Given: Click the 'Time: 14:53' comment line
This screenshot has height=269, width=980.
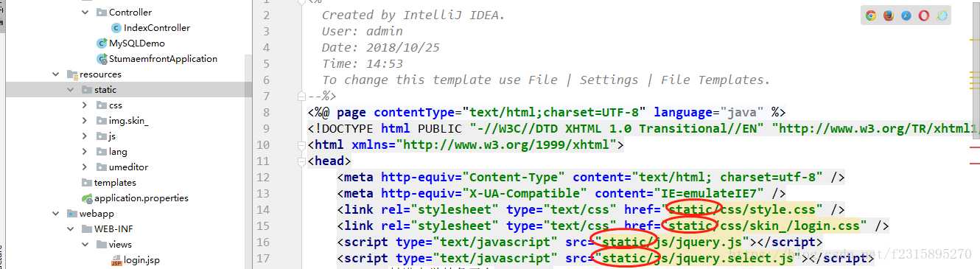Looking at the screenshot, I should pos(363,63).
